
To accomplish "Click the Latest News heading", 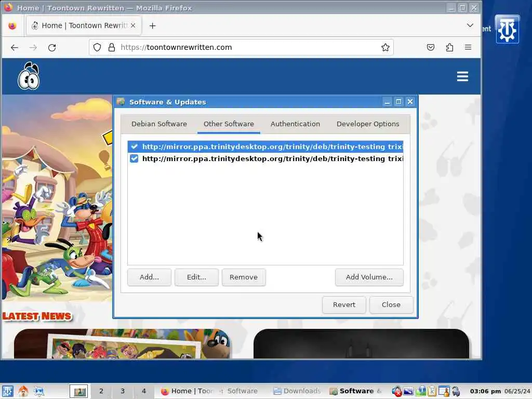I will [37, 316].
